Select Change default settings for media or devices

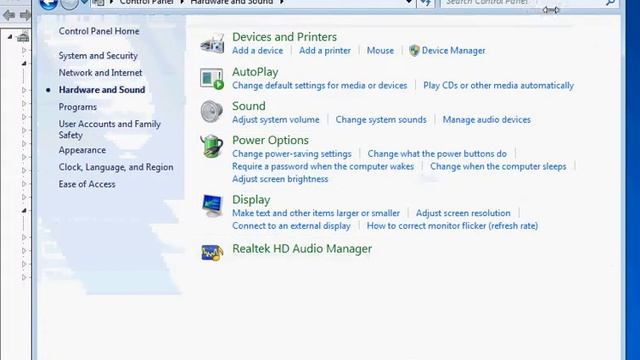320,85
